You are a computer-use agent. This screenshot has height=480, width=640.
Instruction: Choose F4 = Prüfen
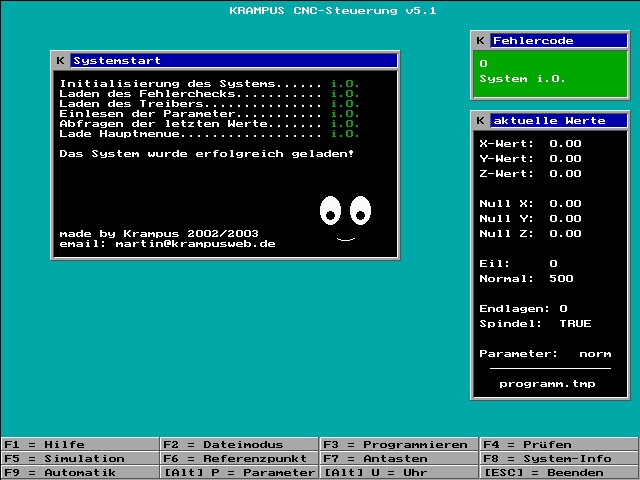point(559,444)
